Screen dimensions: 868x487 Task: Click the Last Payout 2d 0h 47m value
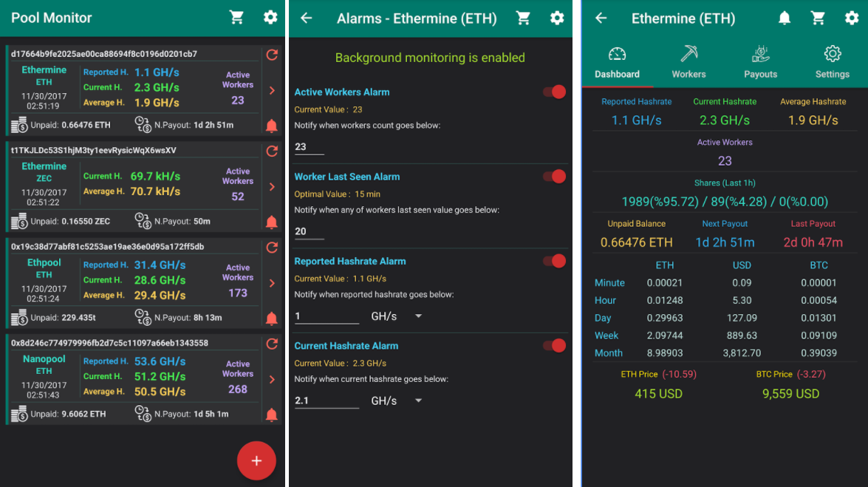[x=813, y=242]
